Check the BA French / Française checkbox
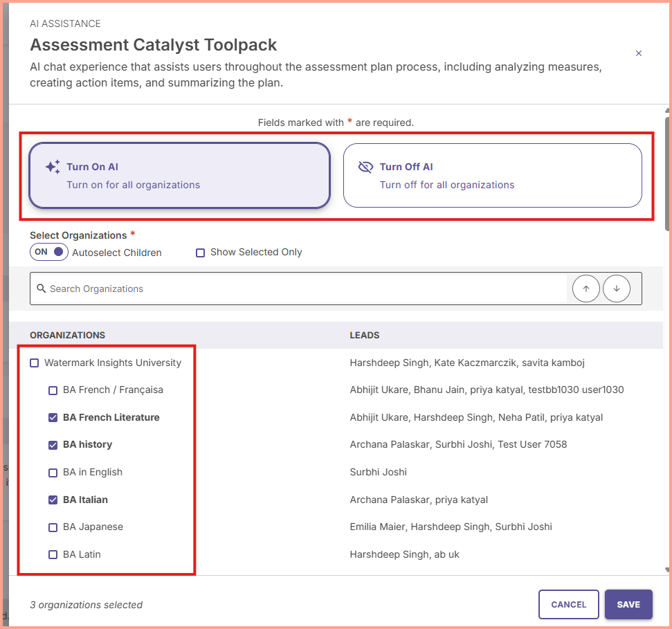 [x=53, y=391]
